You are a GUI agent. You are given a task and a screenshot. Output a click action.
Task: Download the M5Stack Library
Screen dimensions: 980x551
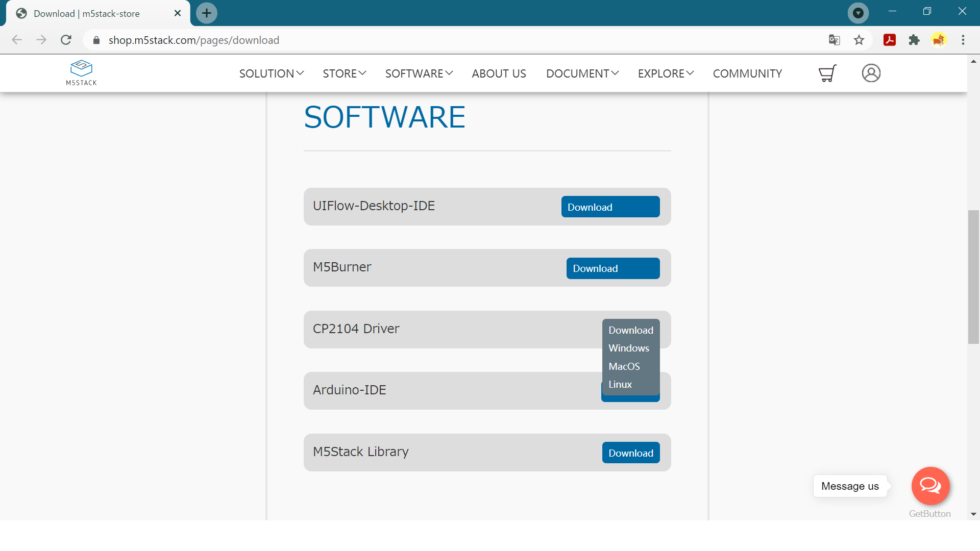point(630,453)
